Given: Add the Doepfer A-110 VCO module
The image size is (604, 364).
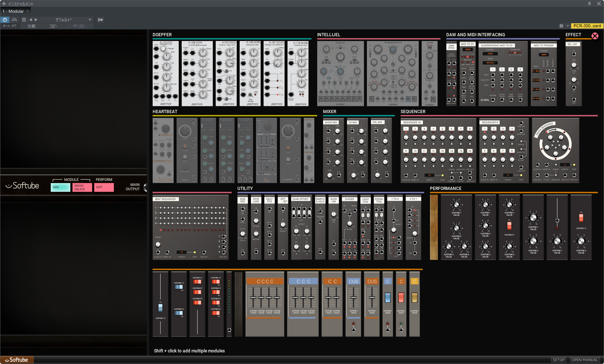Looking at the screenshot, I should [x=166, y=74].
